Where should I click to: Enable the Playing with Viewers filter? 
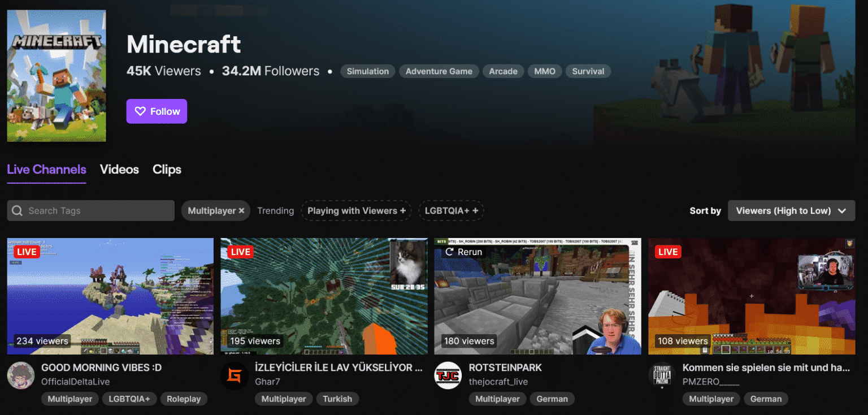356,210
